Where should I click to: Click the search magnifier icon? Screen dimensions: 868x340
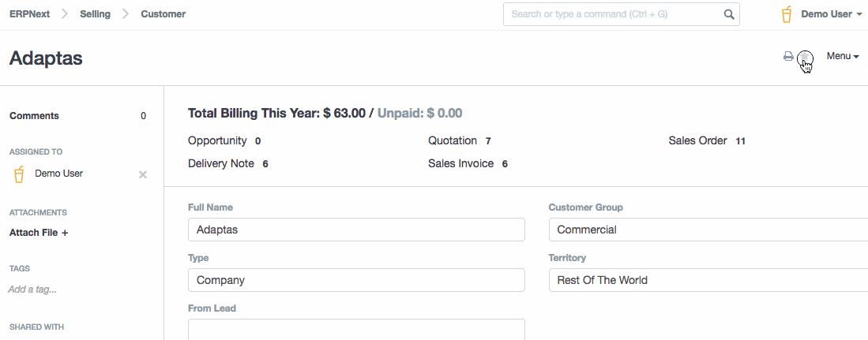(x=729, y=14)
